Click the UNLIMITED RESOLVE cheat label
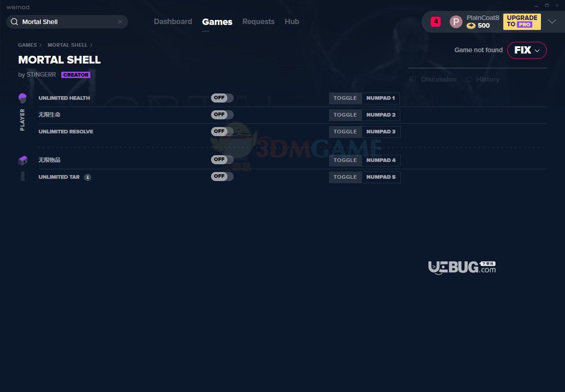Image resolution: width=565 pixels, height=392 pixels. (66, 132)
